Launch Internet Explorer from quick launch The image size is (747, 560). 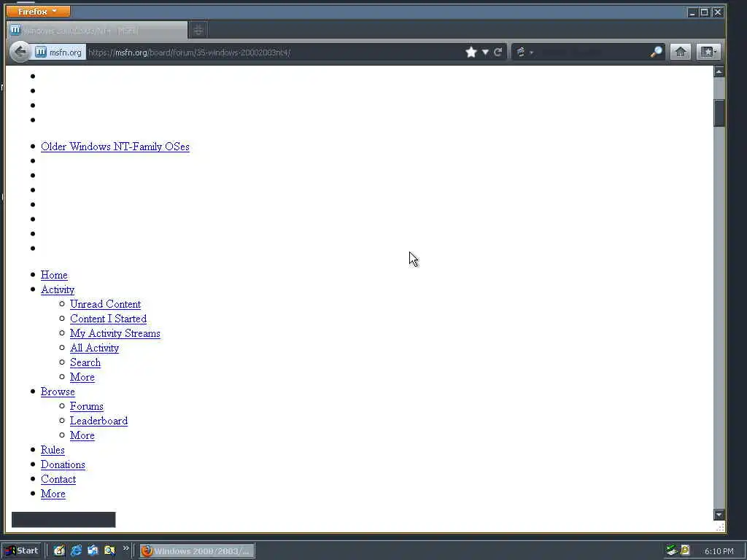[76, 551]
